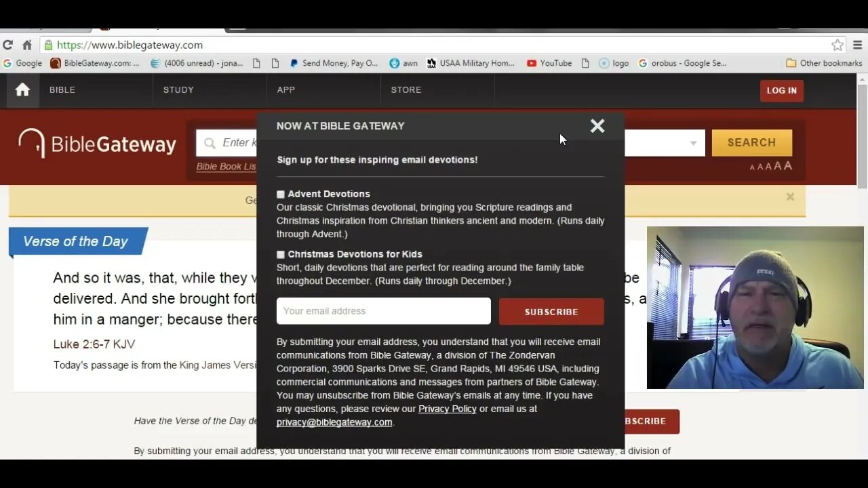
Task: Open the USAA Military Hom... bookmark
Action: click(471, 63)
